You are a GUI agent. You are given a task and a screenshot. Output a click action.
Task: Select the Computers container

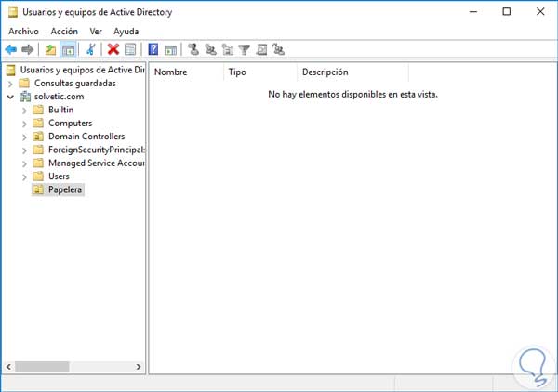pos(70,124)
